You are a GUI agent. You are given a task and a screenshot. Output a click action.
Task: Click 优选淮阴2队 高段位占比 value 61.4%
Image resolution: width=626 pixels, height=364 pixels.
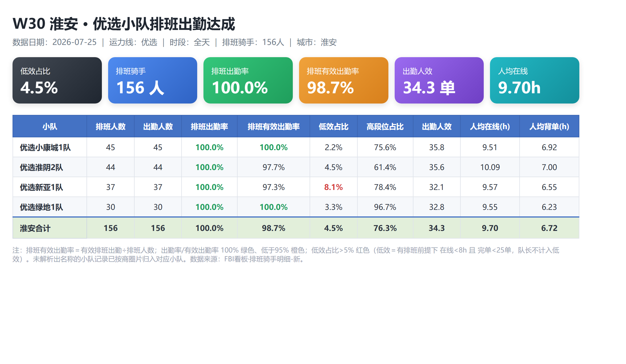click(x=385, y=167)
